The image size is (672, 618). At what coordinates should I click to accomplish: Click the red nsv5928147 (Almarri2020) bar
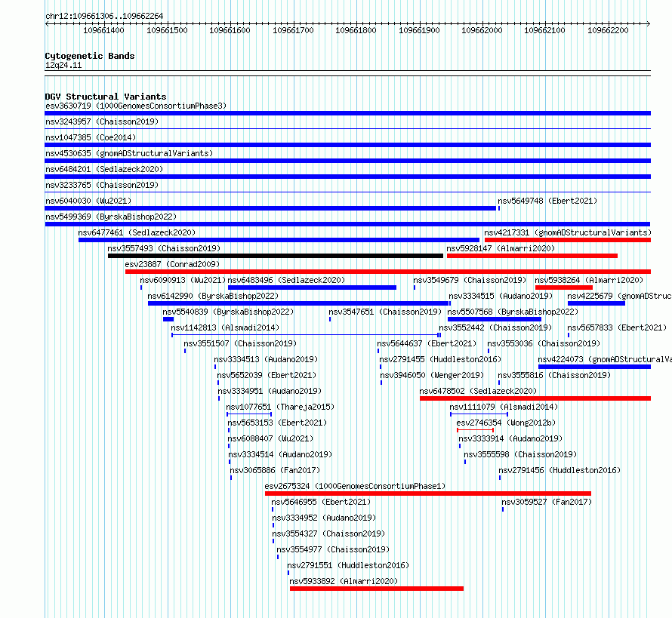(532, 256)
